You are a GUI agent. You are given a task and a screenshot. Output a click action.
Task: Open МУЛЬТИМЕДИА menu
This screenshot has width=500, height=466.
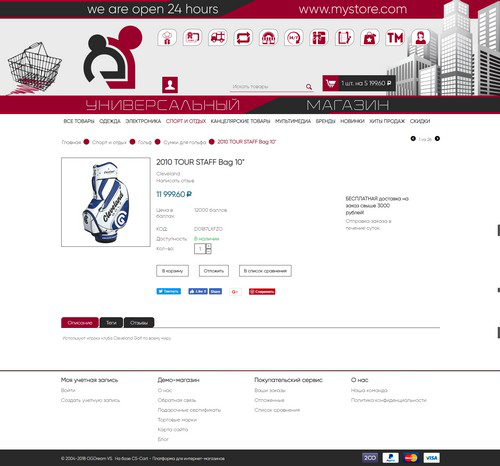click(293, 121)
